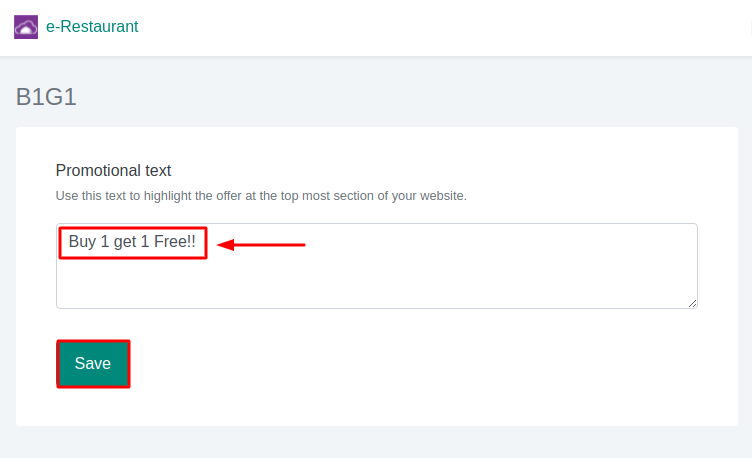The height and width of the screenshot is (458, 752).
Task: Click the grey page background below the card
Action: (376, 442)
